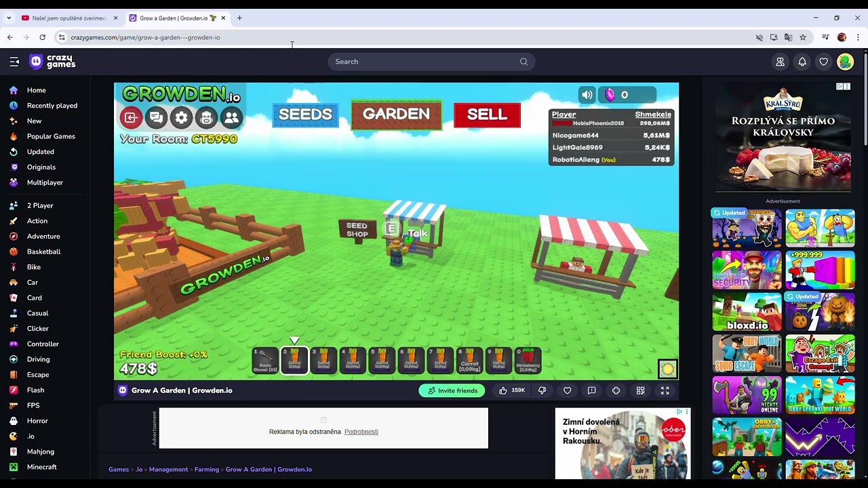Image resolution: width=868 pixels, height=488 pixels.
Task: Bookmark page with star icon
Action: click(x=803, y=37)
